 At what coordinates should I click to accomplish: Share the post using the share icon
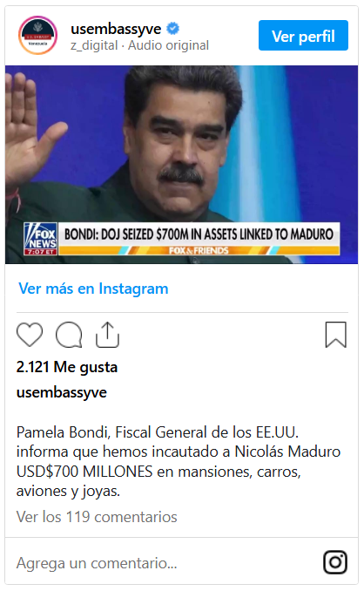coord(107,335)
